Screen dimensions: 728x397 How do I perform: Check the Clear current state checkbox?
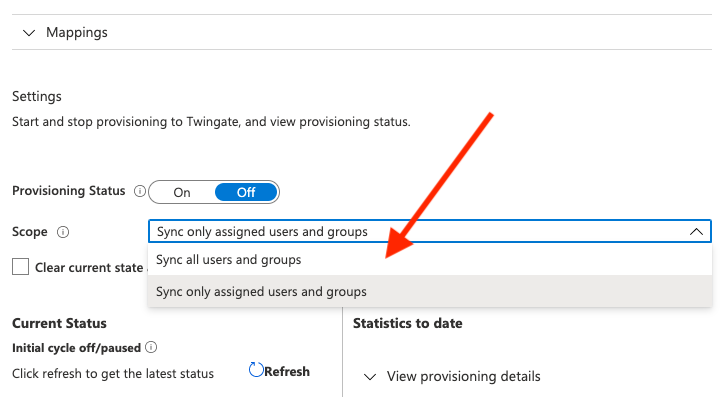coord(20,267)
